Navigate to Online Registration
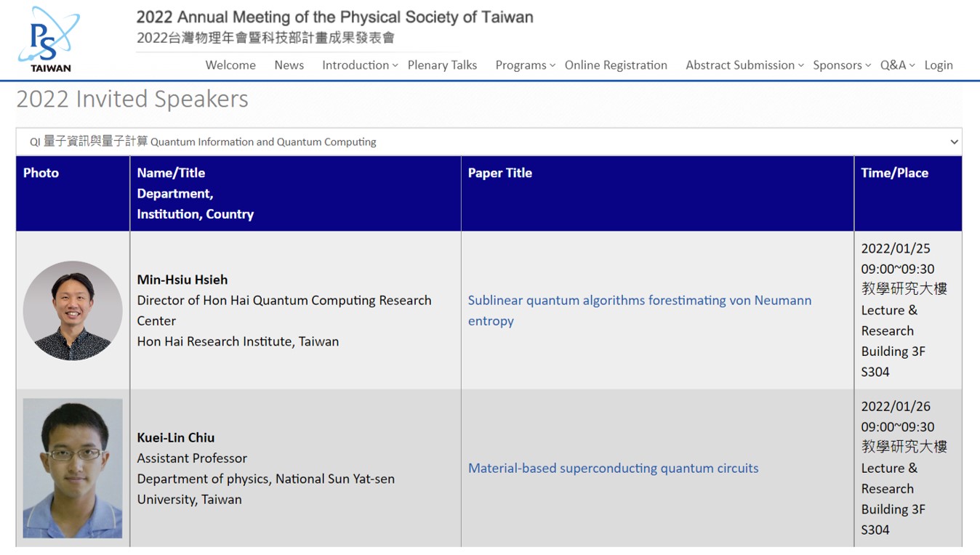 [616, 65]
